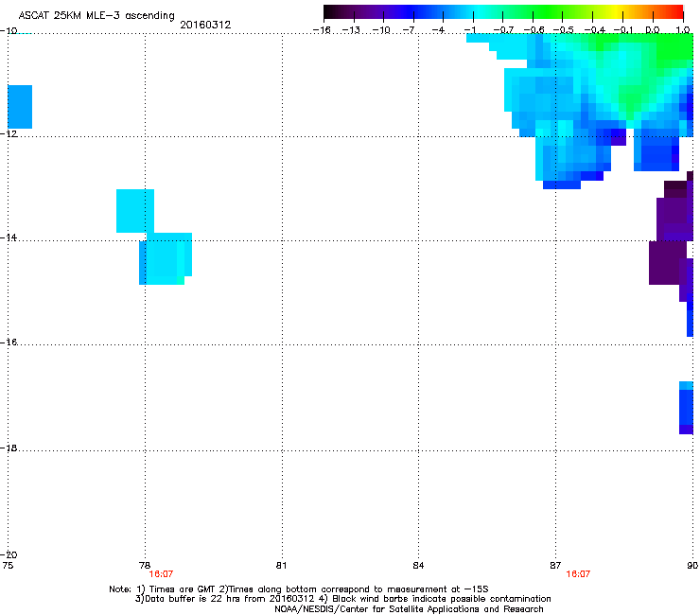Viewport: 700px width, 615px height.
Task: Click the color bar legend
Action: (x=503, y=12)
